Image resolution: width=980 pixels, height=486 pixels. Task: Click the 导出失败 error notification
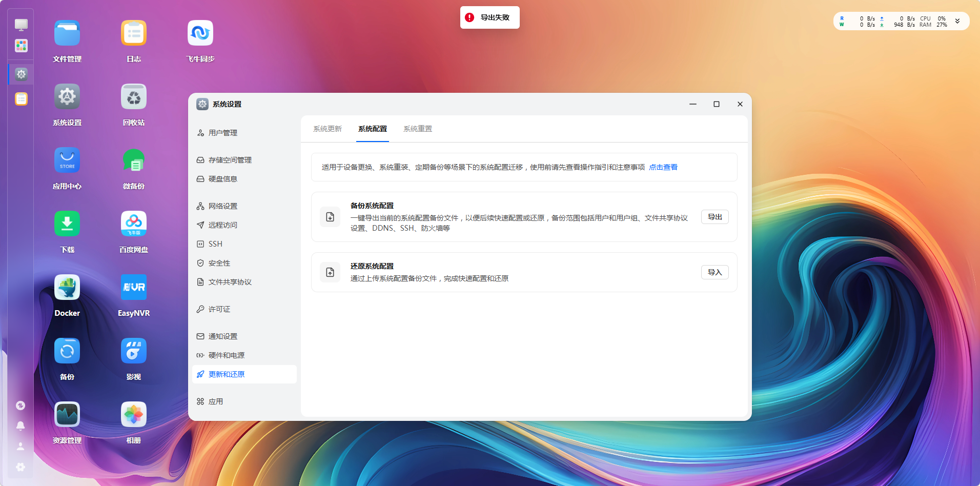point(490,17)
